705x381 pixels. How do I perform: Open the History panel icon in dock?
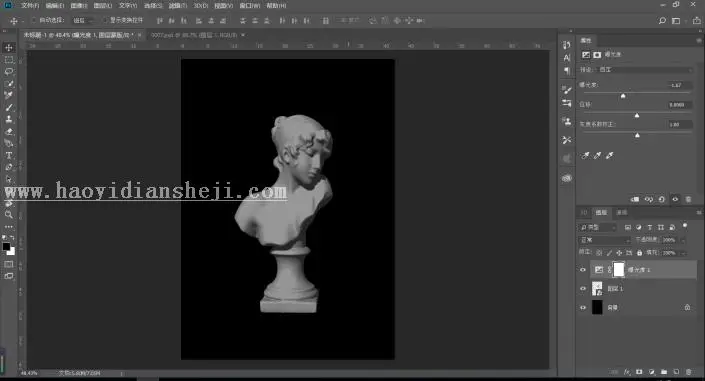(567, 45)
